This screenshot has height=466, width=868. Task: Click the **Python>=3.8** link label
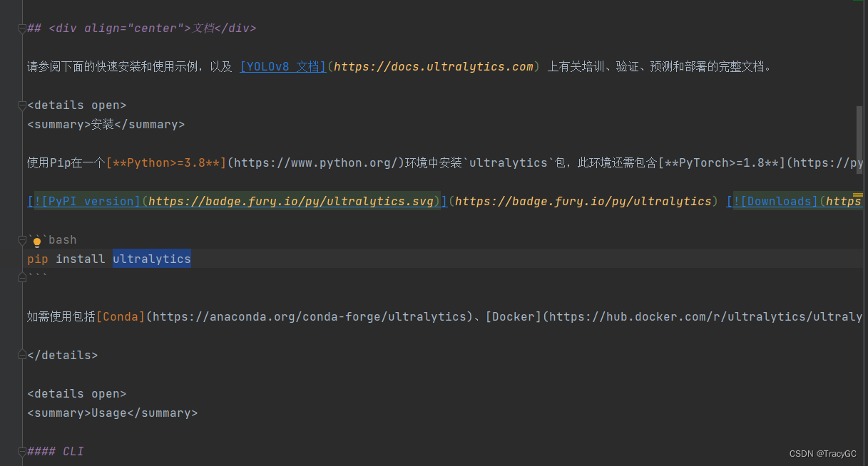click(x=166, y=163)
